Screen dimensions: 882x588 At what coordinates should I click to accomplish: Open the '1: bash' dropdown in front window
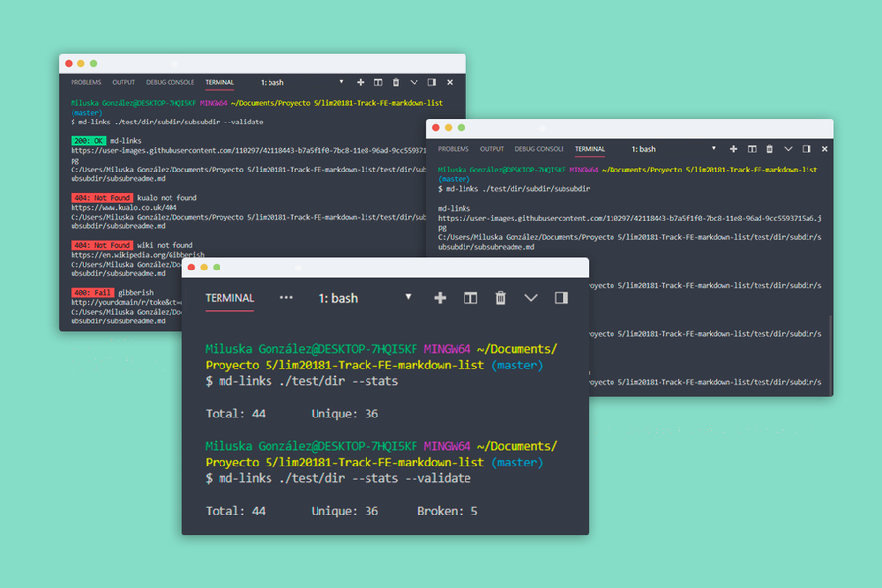coord(409,298)
